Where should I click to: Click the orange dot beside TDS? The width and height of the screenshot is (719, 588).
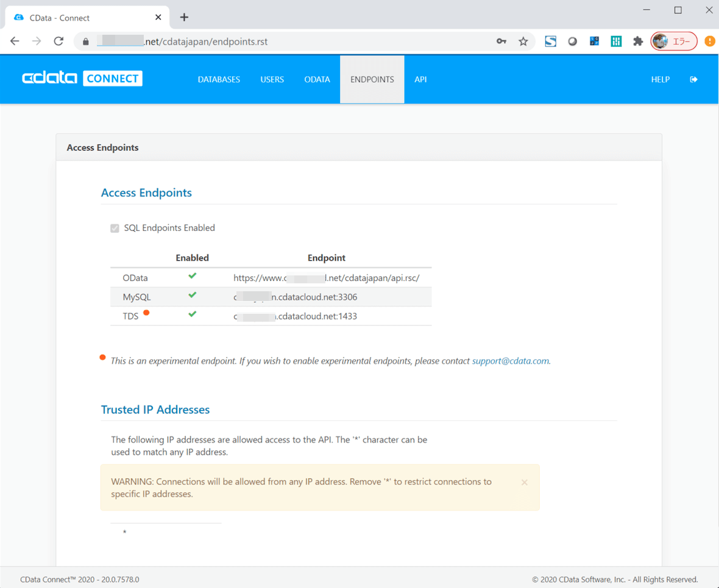[x=146, y=313]
